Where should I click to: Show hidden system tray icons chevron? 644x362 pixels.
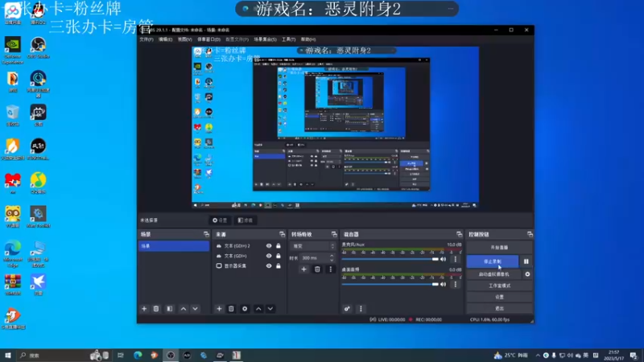538,355
